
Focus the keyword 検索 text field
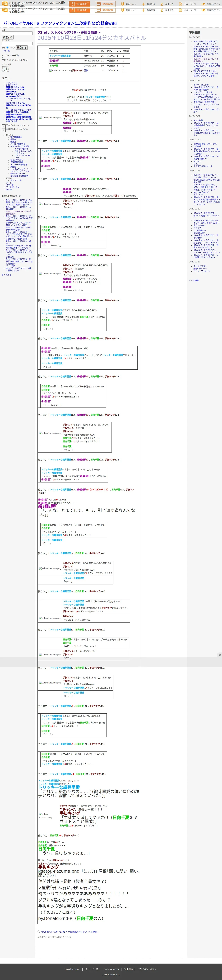17,33
